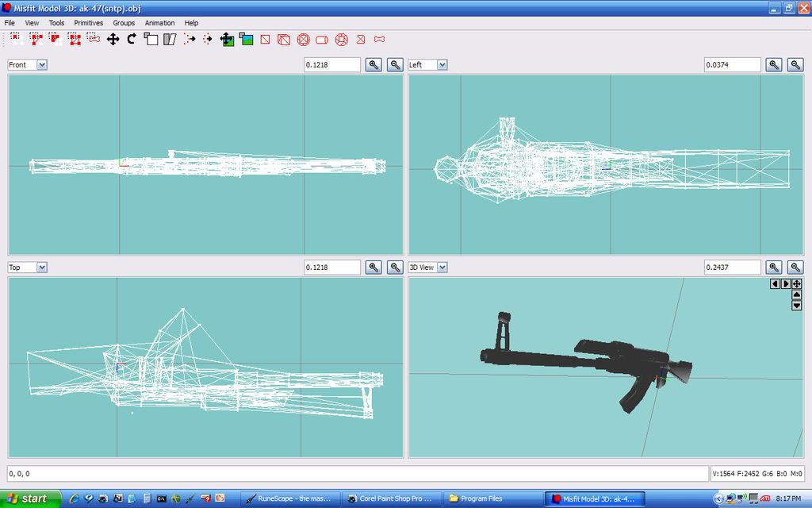Open the Animation menu
This screenshot has width=812, height=508.
coord(159,23)
